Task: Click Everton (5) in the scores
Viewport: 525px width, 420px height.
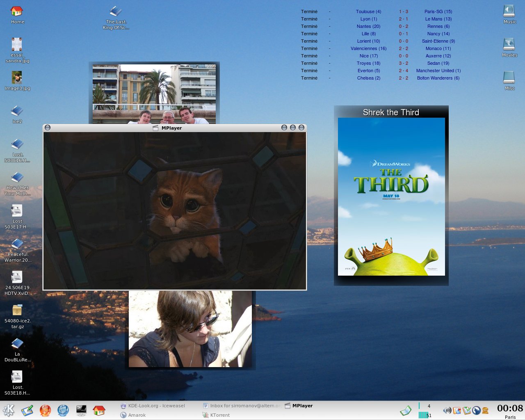Action: pos(368,71)
